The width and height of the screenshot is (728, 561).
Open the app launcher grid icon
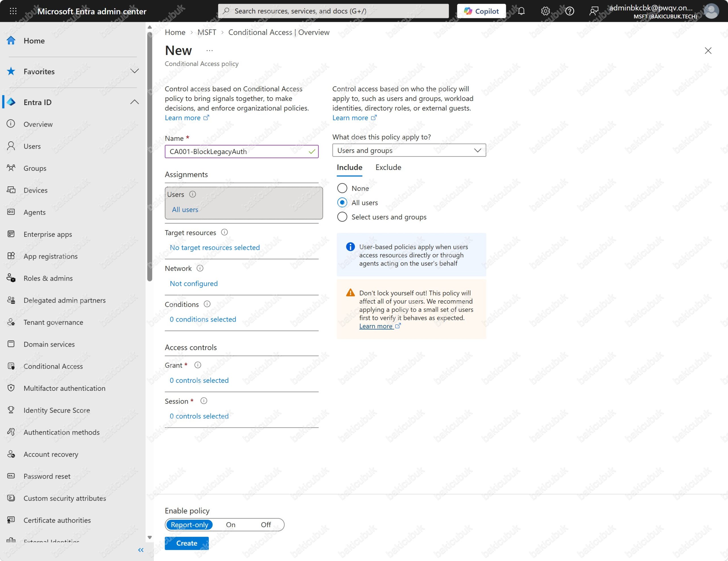pos(13,11)
